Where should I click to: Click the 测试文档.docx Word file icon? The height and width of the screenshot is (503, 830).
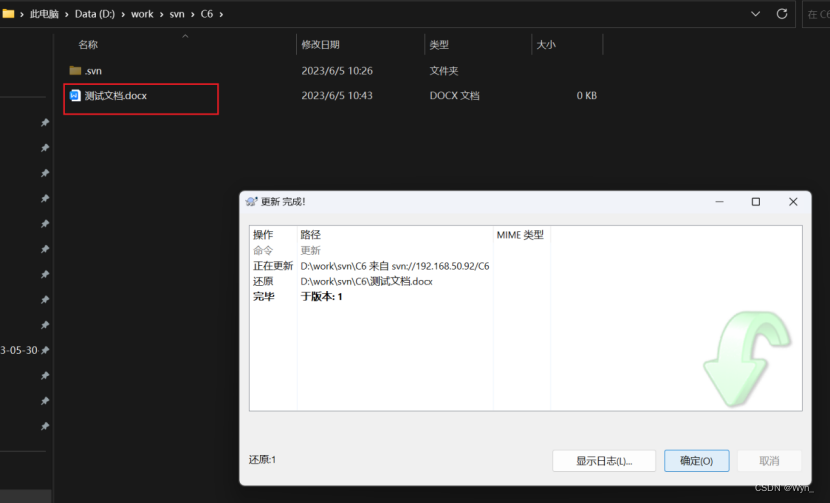pyautogui.click(x=75, y=95)
